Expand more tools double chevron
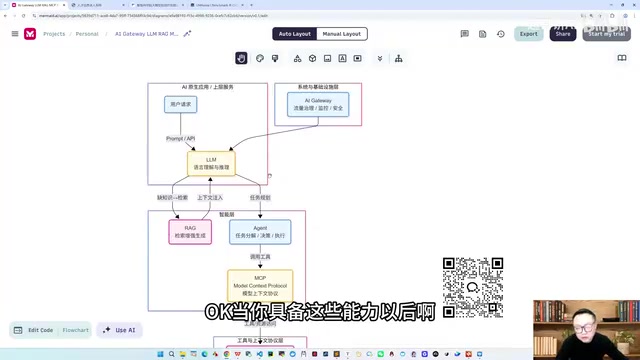Screen dimensions: 640x360 [x=380, y=58]
